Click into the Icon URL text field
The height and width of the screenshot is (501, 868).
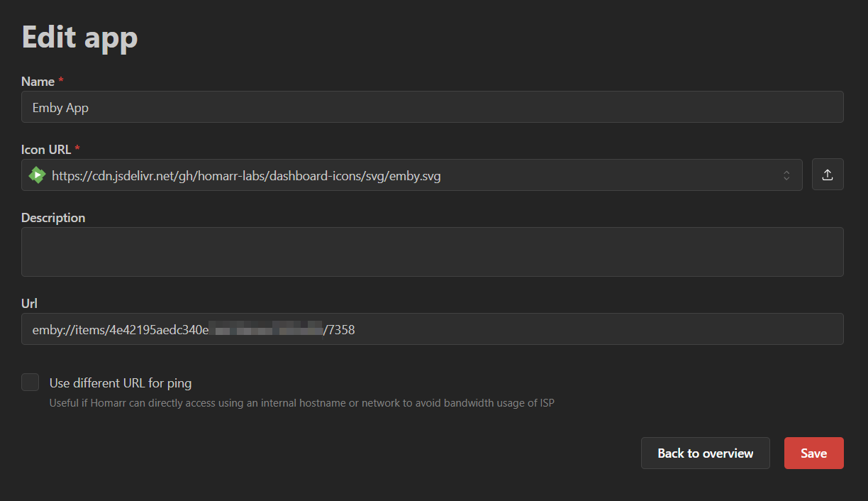click(411, 175)
